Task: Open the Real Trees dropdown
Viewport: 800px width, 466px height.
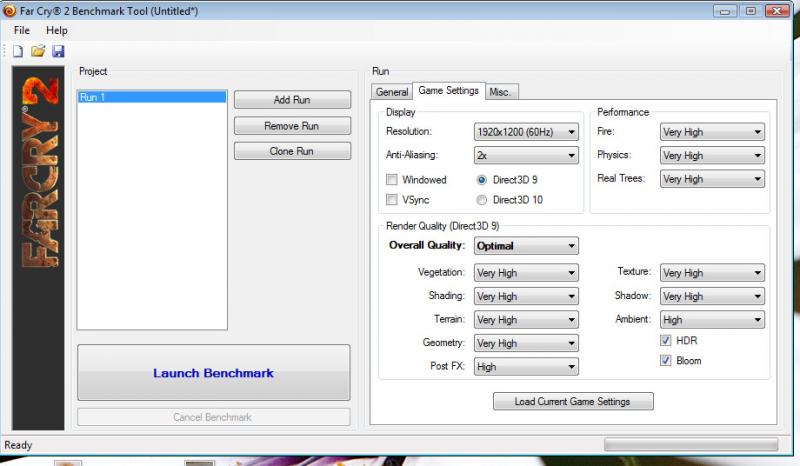Action: click(712, 179)
